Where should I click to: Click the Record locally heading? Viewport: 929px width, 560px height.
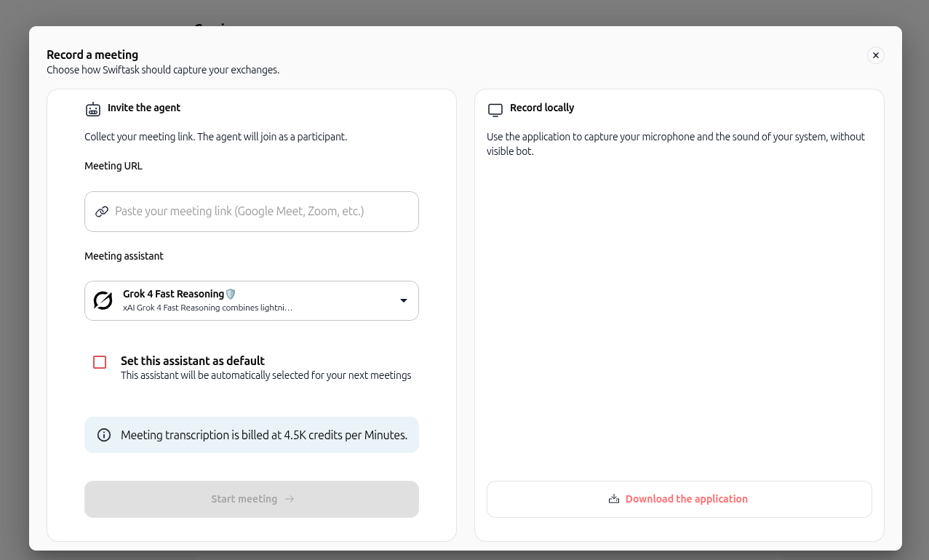[x=542, y=108]
